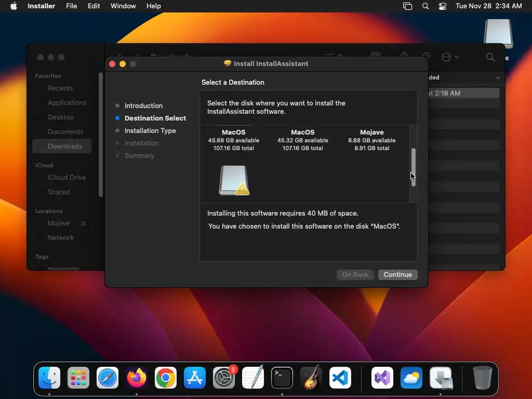
Task: Open Launchpad from the Dock
Action: [x=78, y=378]
